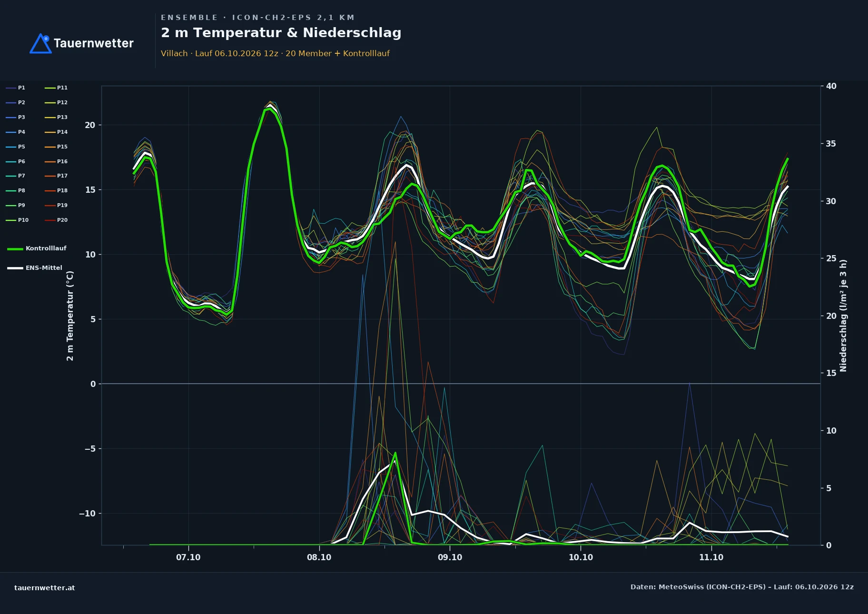Open the tauernwetter.at footer link

click(45, 587)
